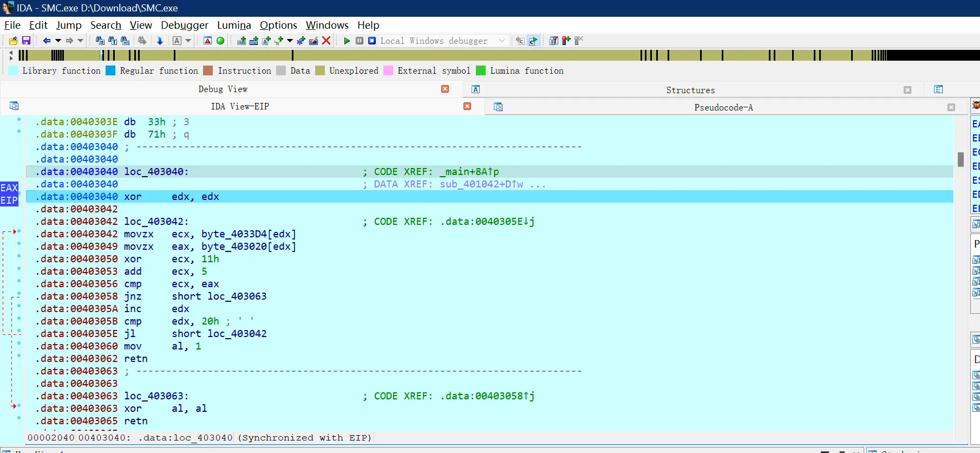Pause the debugged process
980x453 pixels.
tap(360, 41)
